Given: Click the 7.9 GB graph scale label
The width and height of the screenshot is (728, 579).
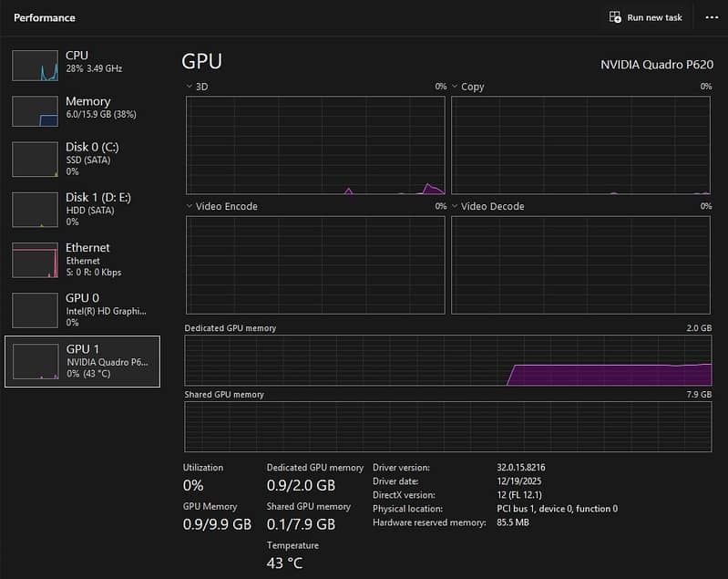Looking at the screenshot, I should 699,395.
